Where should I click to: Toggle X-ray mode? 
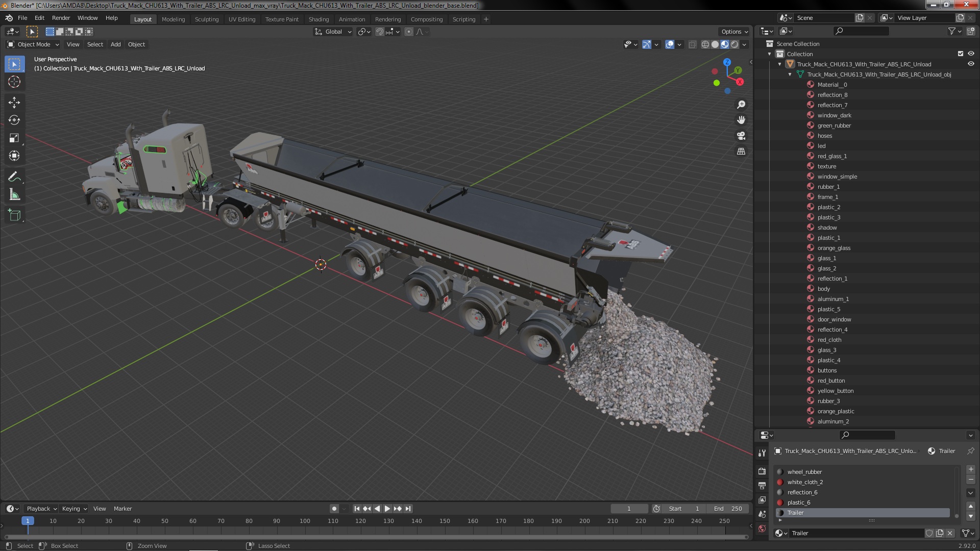coord(692,44)
